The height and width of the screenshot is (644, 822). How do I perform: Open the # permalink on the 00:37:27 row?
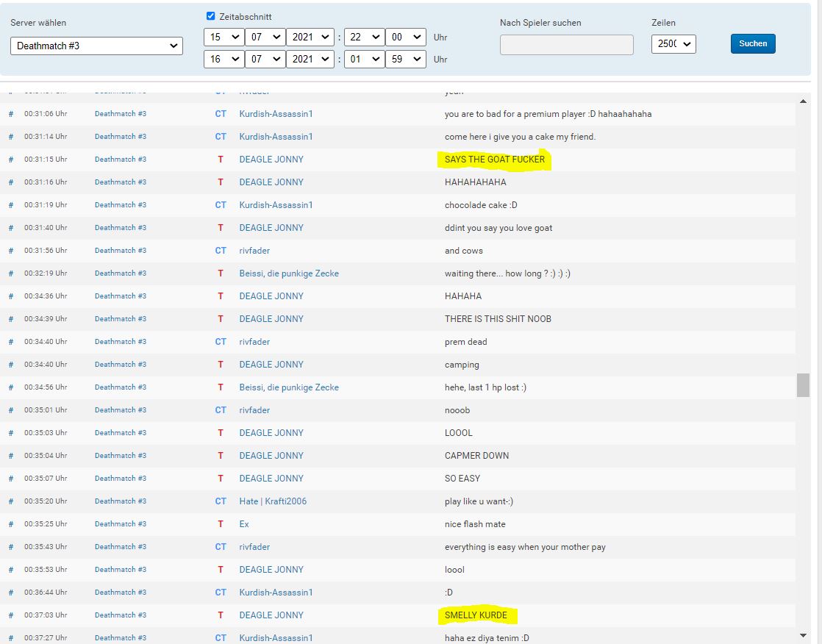coord(11,638)
